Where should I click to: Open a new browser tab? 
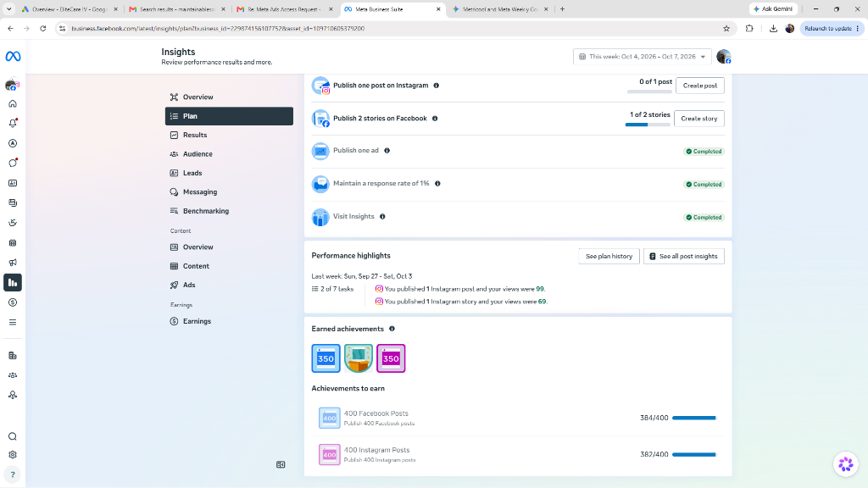click(x=563, y=8)
